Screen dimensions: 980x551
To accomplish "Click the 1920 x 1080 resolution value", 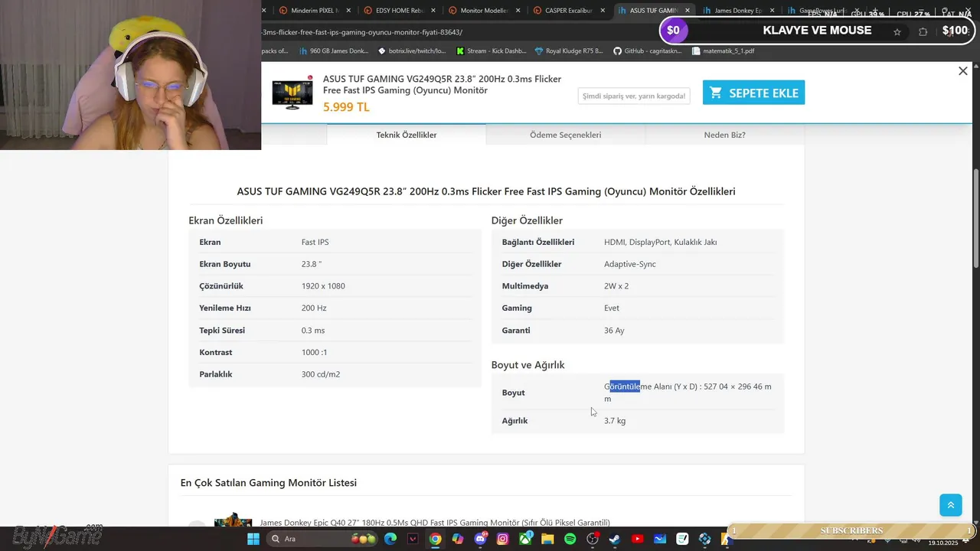I will [323, 286].
